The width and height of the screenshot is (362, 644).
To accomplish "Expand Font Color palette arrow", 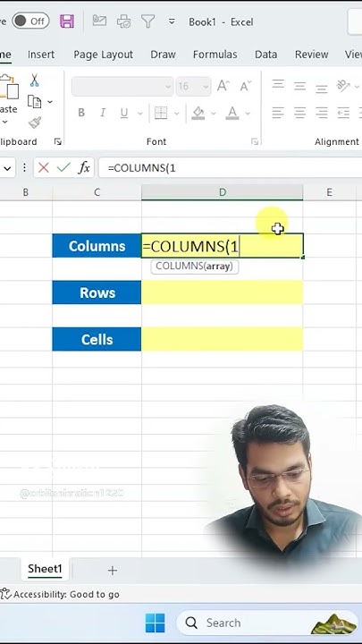I will 248,113.
